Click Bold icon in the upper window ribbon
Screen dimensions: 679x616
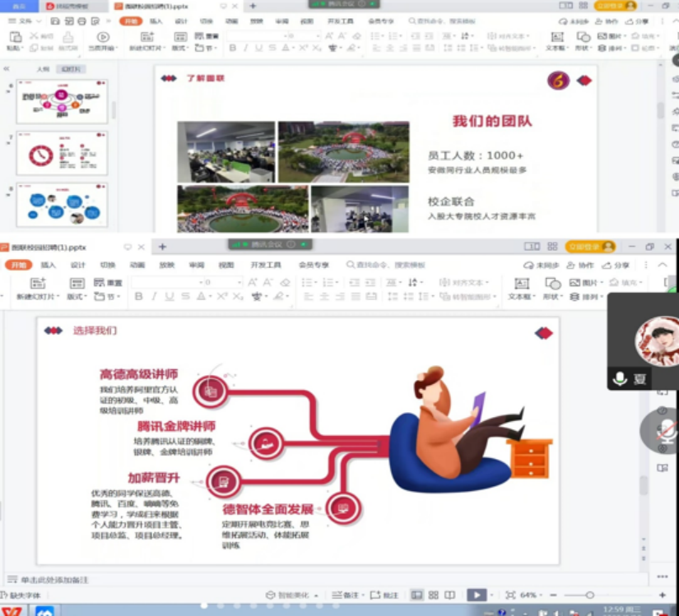[x=233, y=48]
